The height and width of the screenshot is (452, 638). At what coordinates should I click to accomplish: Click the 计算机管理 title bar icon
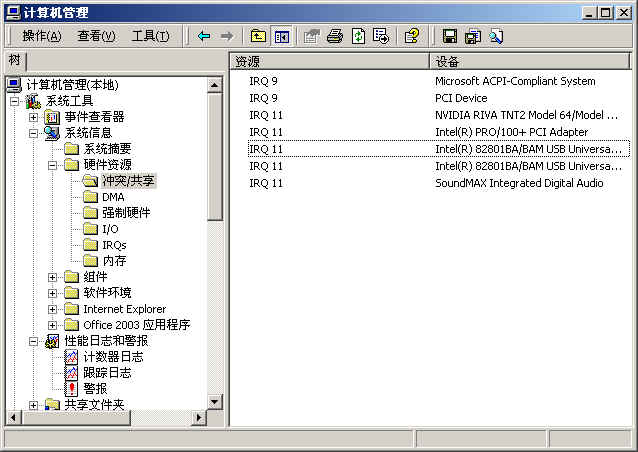pyautogui.click(x=13, y=13)
